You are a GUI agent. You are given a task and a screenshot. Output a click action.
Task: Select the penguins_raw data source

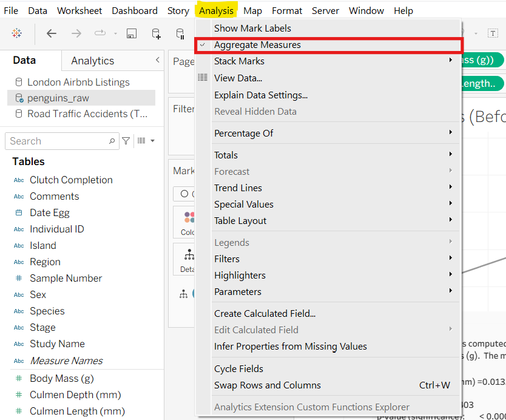pyautogui.click(x=58, y=98)
